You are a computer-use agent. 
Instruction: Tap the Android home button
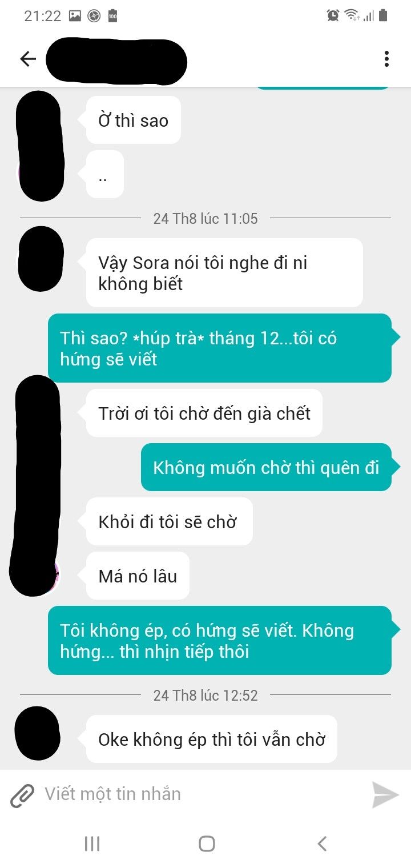coord(207,843)
